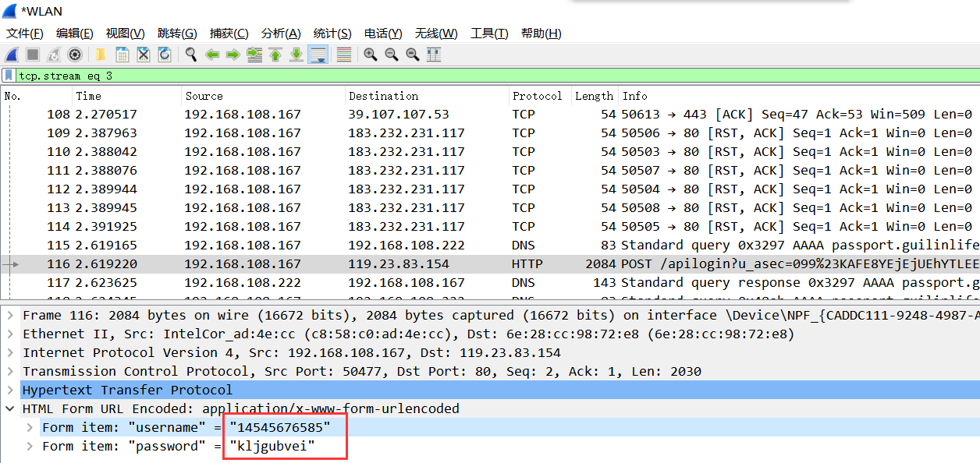Stop the running packet capture

pyautogui.click(x=33, y=55)
